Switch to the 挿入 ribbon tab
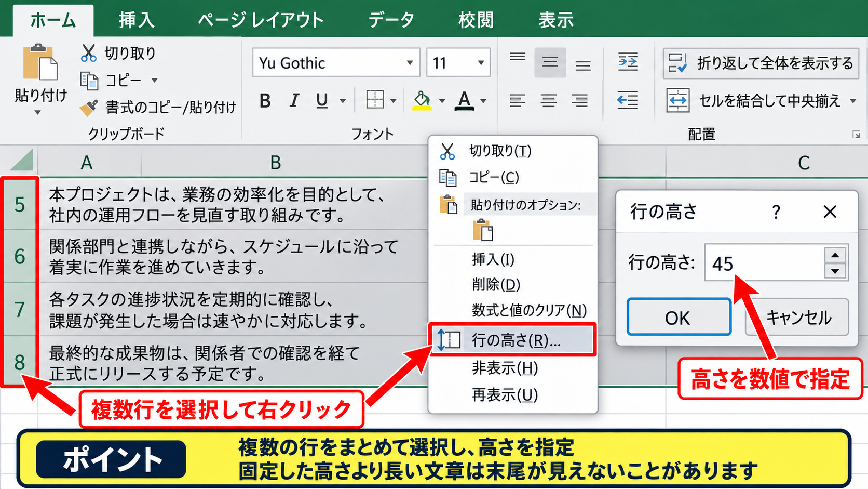Viewport: 868px width, 489px height. click(137, 20)
